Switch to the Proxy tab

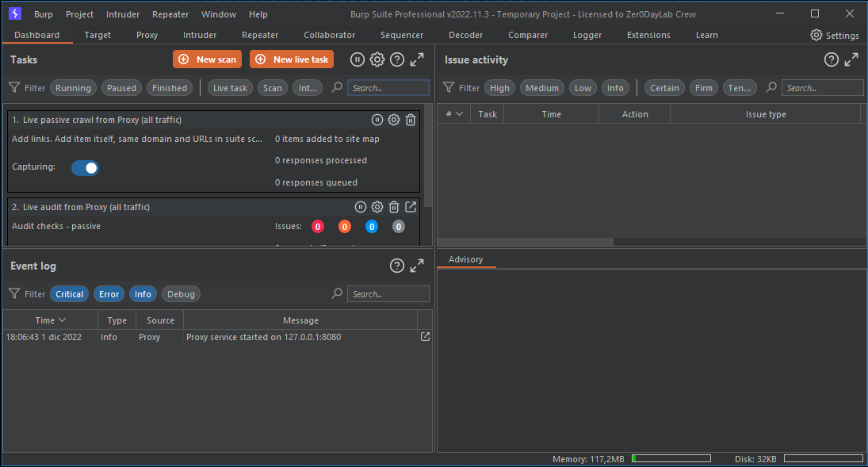(147, 35)
